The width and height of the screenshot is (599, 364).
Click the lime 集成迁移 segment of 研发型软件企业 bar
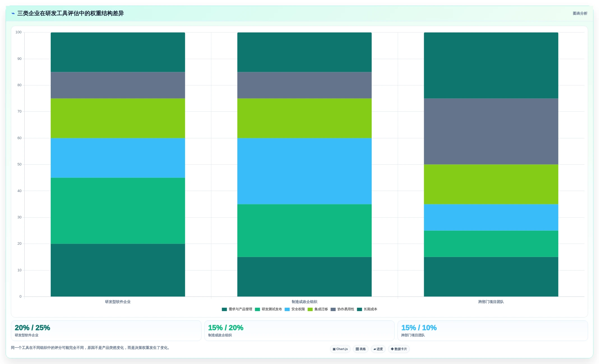(x=118, y=118)
